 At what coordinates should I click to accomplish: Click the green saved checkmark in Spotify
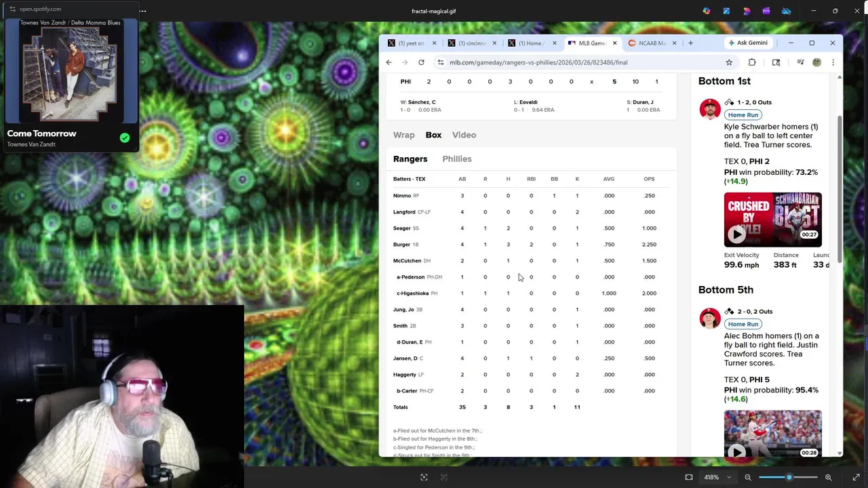pyautogui.click(x=125, y=138)
